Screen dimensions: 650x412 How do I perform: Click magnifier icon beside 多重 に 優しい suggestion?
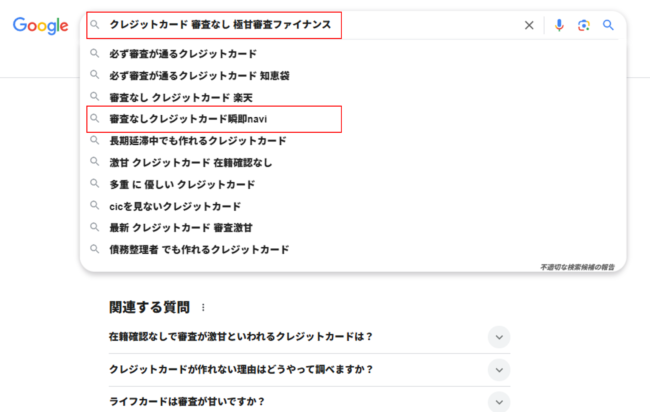pyautogui.click(x=95, y=184)
